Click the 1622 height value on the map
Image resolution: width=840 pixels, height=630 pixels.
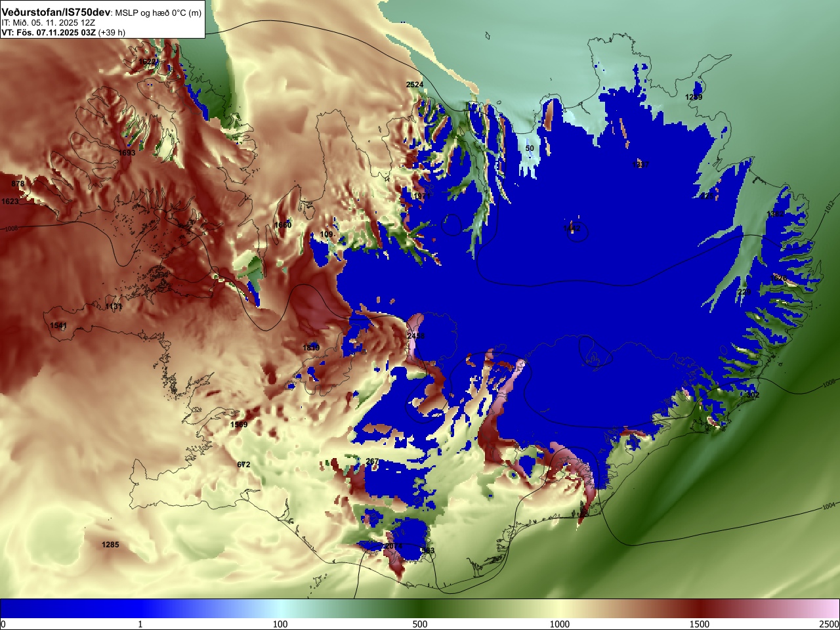point(148,62)
